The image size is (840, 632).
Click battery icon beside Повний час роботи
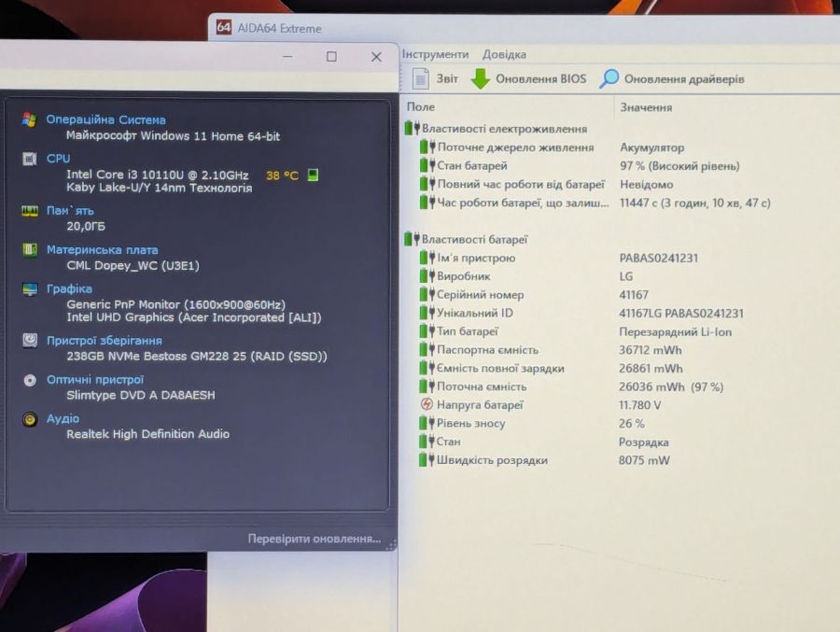427,184
